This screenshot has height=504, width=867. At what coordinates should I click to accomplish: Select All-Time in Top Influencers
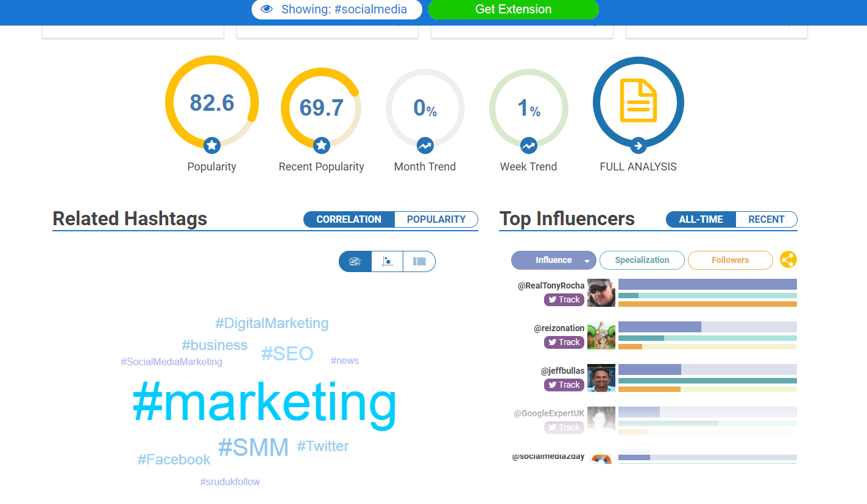click(701, 219)
